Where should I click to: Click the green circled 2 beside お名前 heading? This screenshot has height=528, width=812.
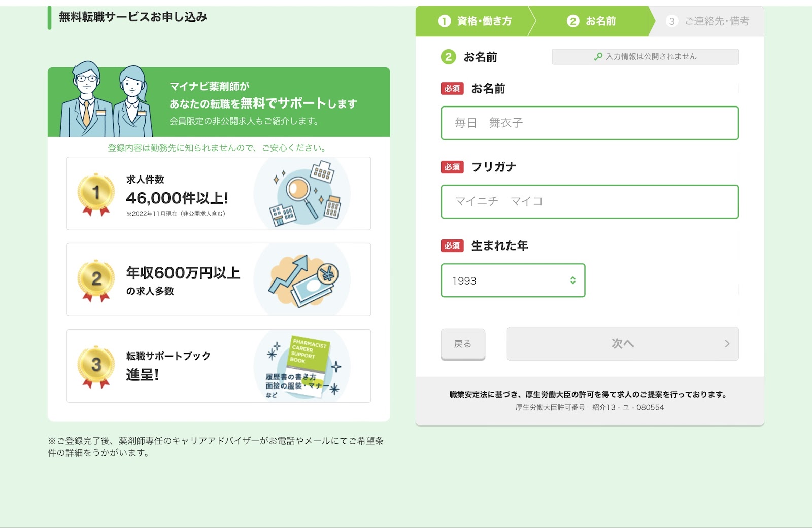(448, 57)
